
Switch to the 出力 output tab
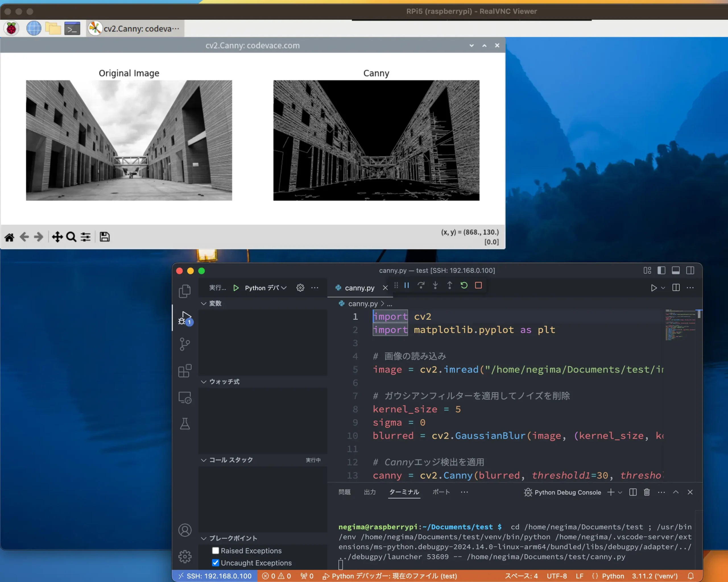[x=370, y=492]
